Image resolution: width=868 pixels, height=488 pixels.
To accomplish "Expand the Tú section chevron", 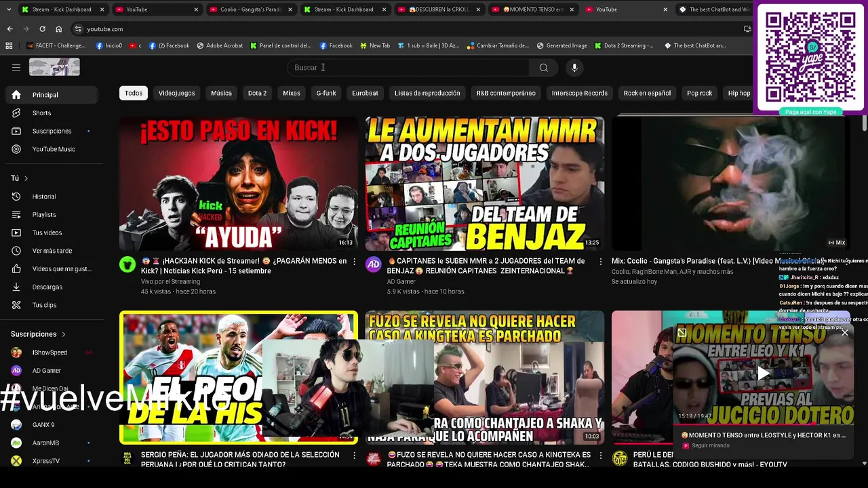I will tap(26, 178).
